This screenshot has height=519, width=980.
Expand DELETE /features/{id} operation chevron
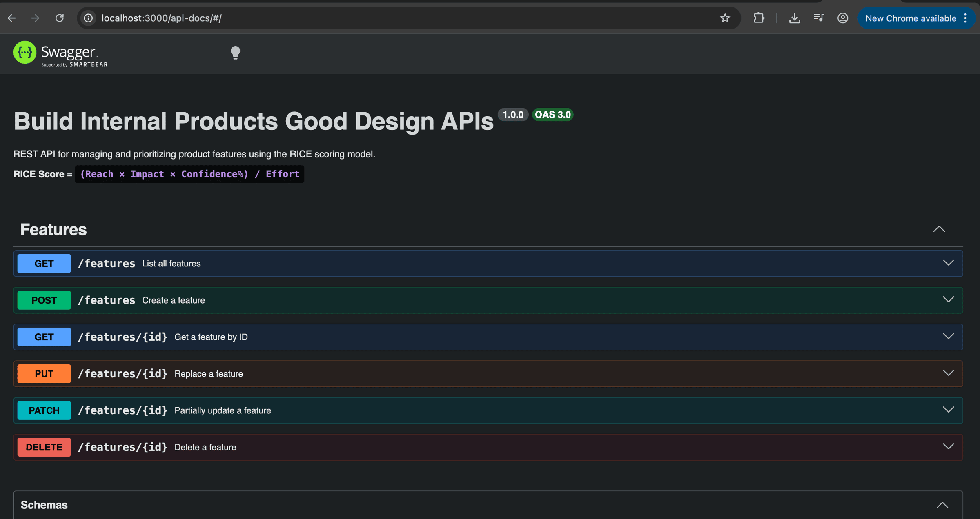coord(948,447)
